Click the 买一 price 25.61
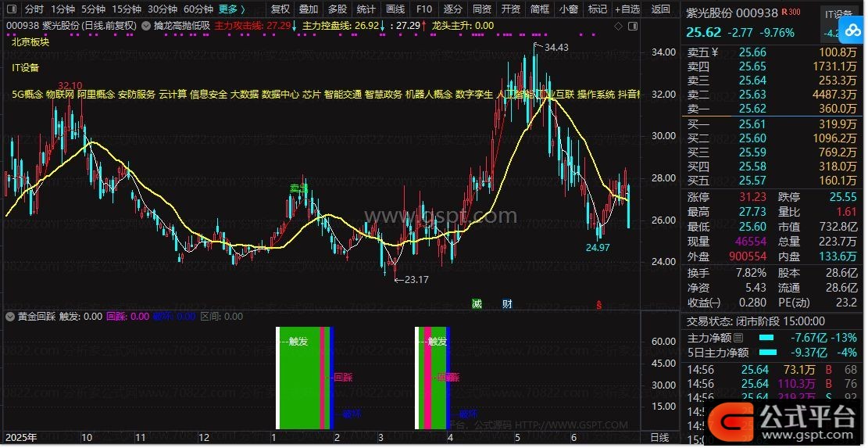Screen dimensions: 868x448 point(753,124)
